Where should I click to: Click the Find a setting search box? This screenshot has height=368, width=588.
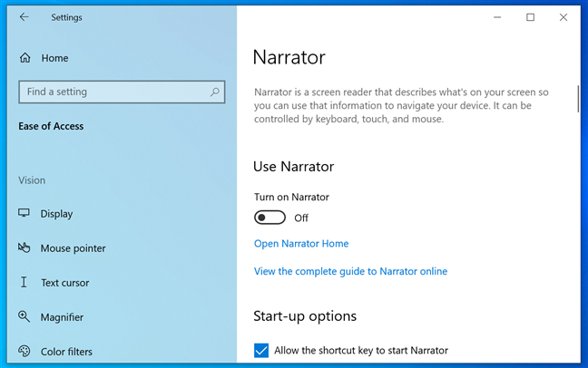pyautogui.click(x=122, y=92)
